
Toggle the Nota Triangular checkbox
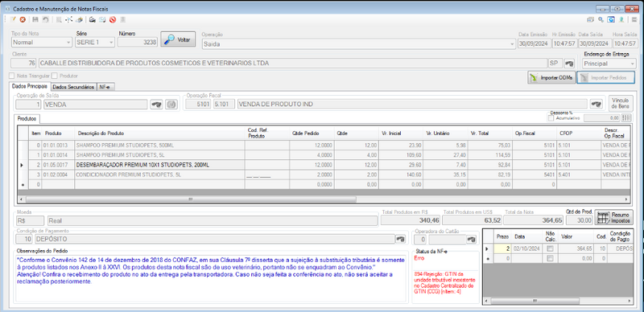tap(12, 76)
